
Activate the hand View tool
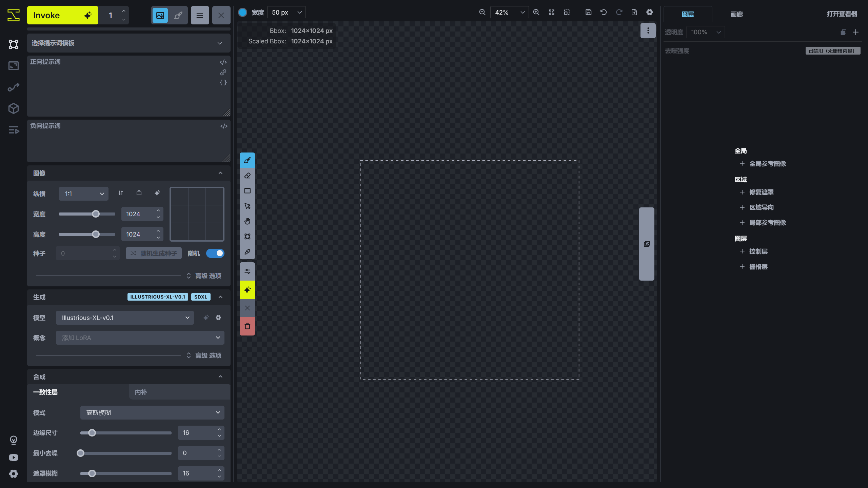pyautogui.click(x=247, y=221)
